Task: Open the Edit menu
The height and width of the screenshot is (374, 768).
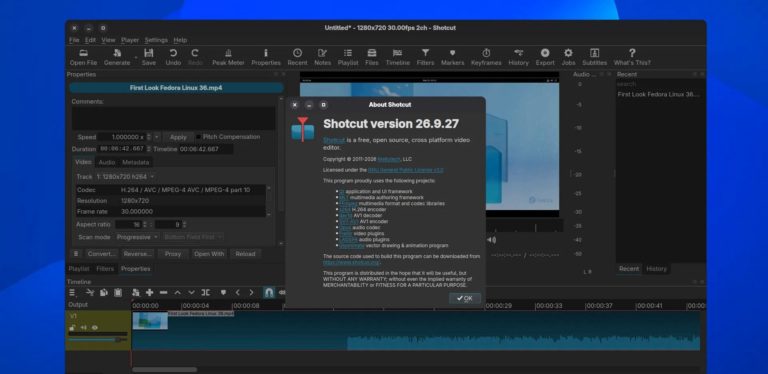Action: click(91, 40)
